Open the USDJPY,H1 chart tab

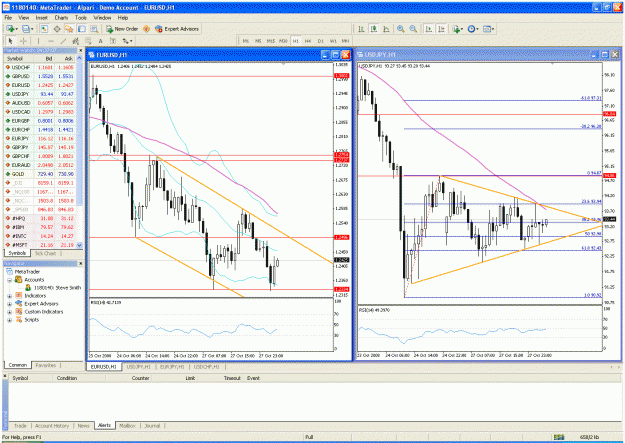coord(138,366)
